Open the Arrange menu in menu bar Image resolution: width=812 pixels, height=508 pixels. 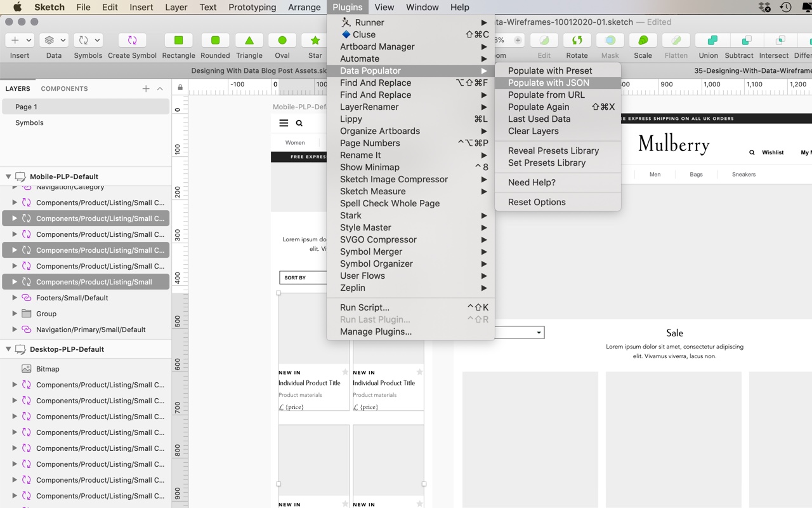click(304, 7)
